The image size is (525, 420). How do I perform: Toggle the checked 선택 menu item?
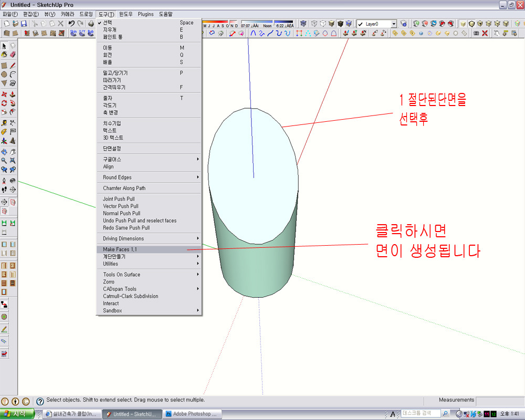107,23
